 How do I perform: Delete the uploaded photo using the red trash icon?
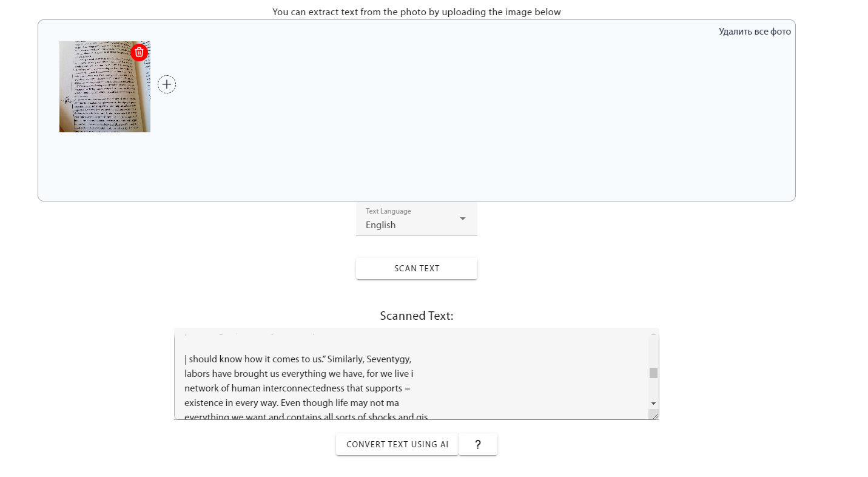tap(139, 52)
